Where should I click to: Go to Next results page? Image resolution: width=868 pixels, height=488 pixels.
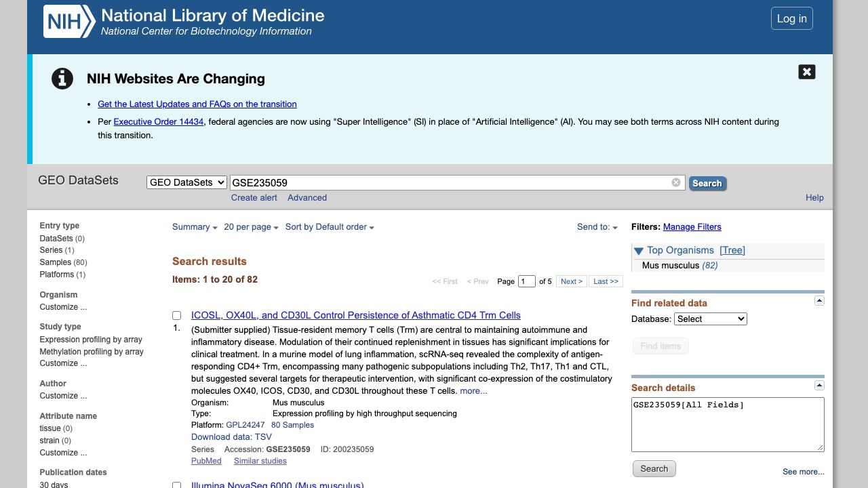coord(572,281)
